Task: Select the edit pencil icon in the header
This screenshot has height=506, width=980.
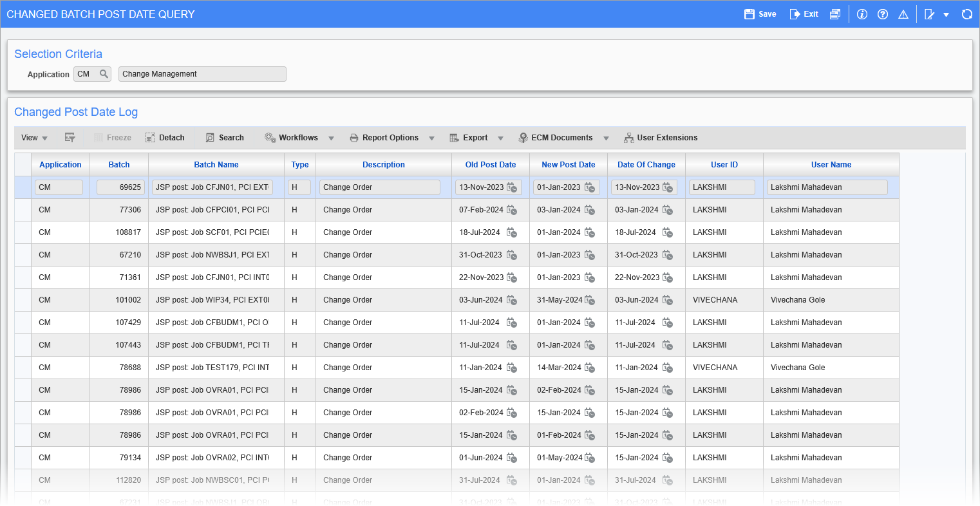Action: pyautogui.click(x=930, y=14)
